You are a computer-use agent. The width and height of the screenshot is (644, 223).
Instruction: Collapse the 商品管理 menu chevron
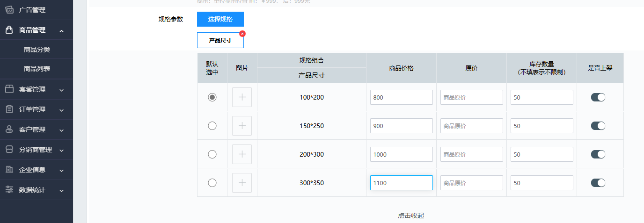(x=62, y=31)
